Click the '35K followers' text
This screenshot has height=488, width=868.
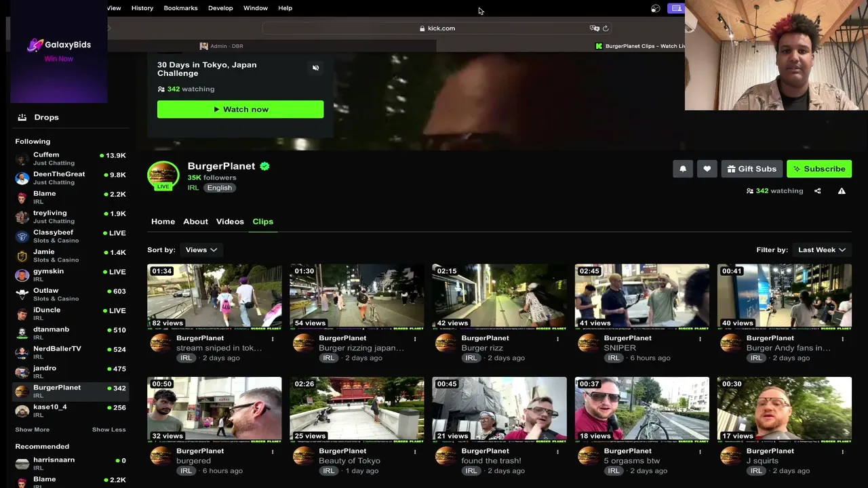click(x=212, y=178)
